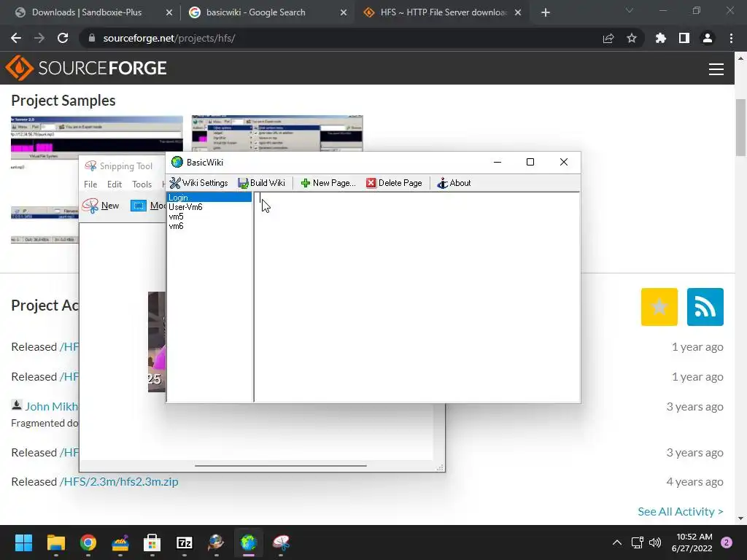The width and height of the screenshot is (747, 560).
Task: Create a page with New Page button
Action: pyautogui.click(x=328, y=183)
